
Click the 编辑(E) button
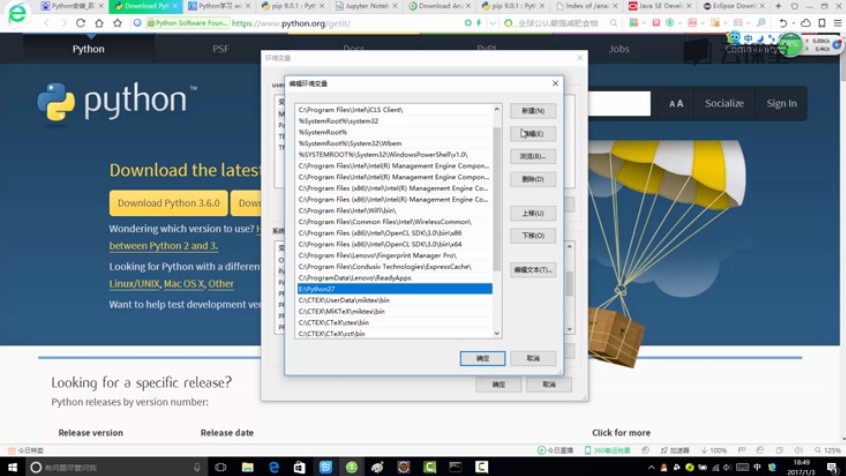click(533, 133)
